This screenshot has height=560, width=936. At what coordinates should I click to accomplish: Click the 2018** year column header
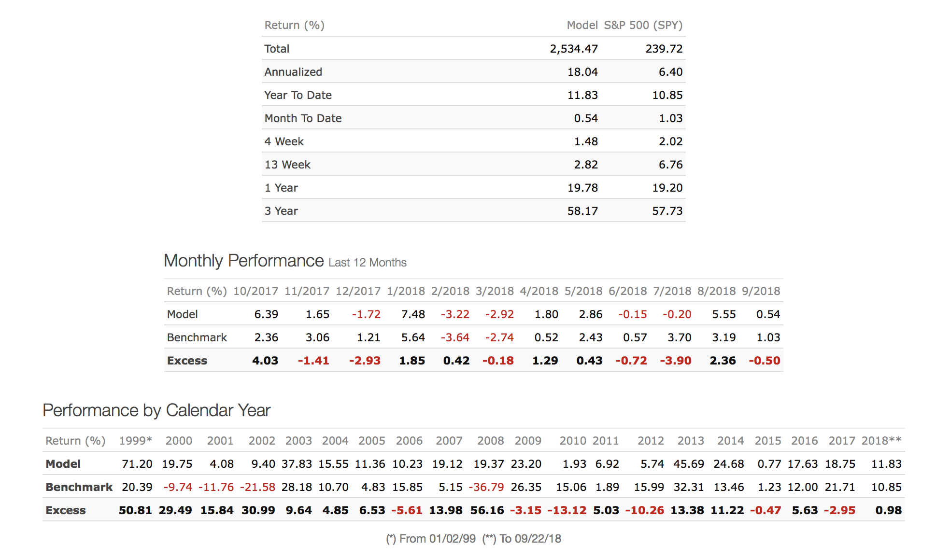tap(881, 441)
